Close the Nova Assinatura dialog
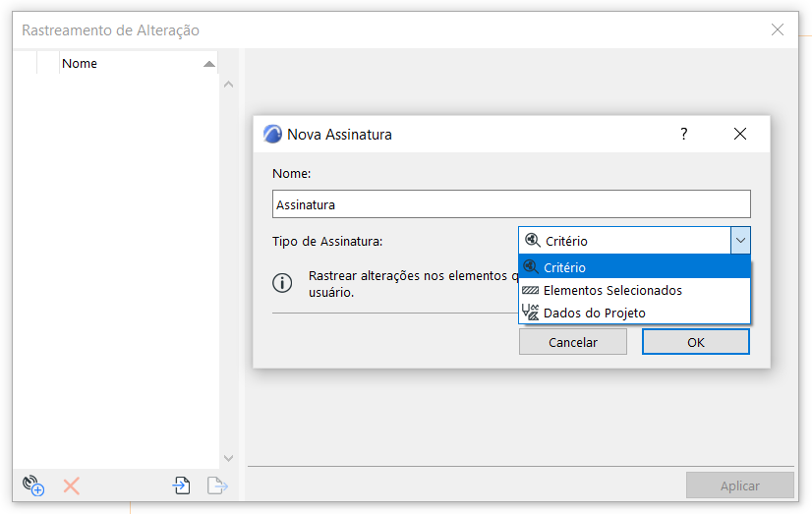This screenshot has height=514, width=812. coord(740,134)
